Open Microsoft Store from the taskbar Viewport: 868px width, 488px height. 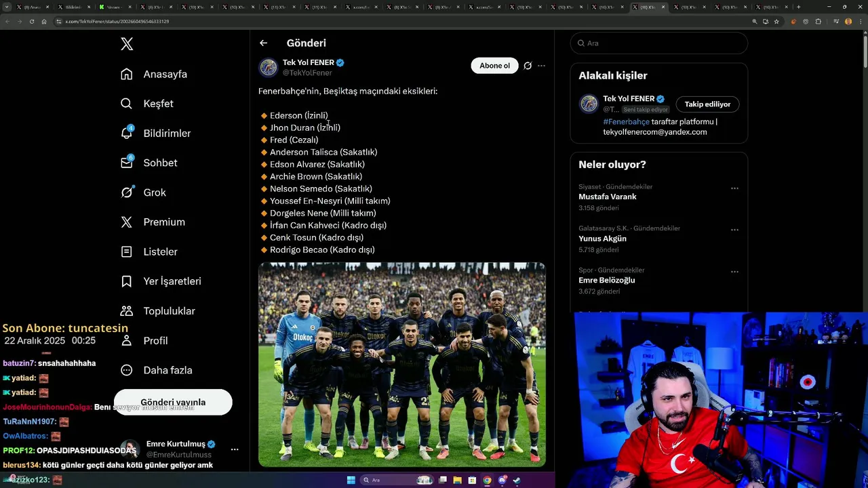(x=472, y=480)
